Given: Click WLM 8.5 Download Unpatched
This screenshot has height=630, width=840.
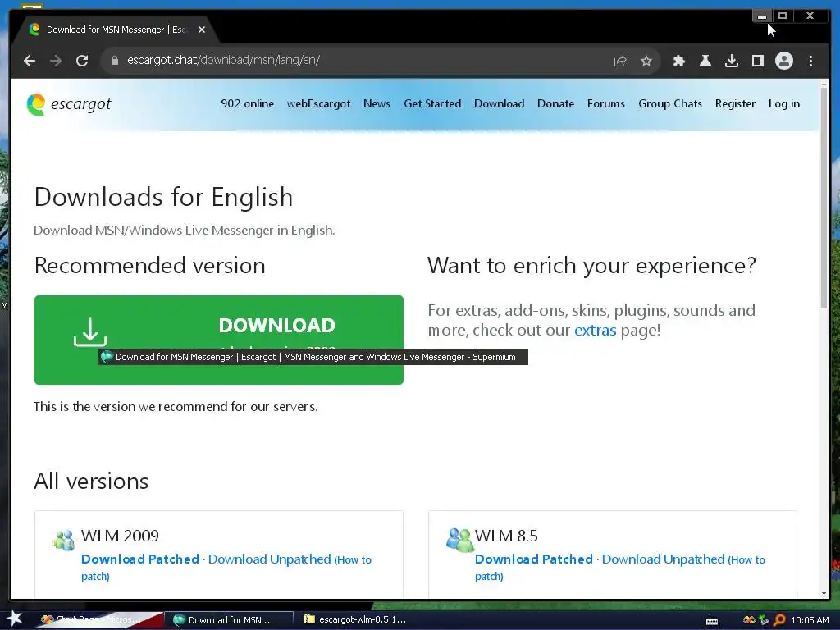Looking at the screenshot, I should [x=663, y=559].
